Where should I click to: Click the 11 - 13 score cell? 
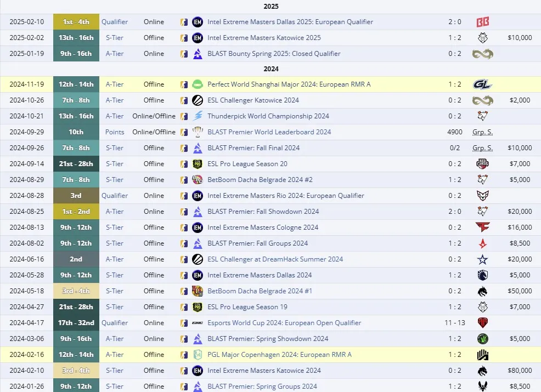pos(455,323)
